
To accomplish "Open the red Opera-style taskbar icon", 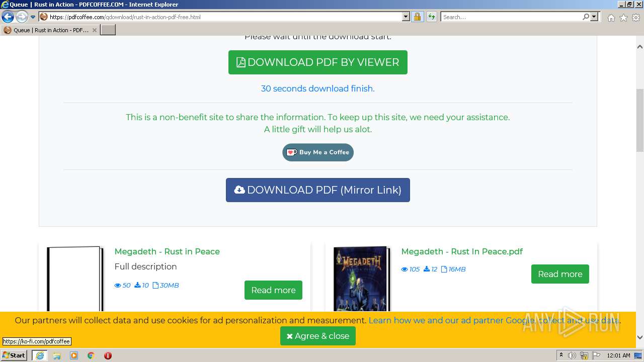I will [x=108, y=355].
